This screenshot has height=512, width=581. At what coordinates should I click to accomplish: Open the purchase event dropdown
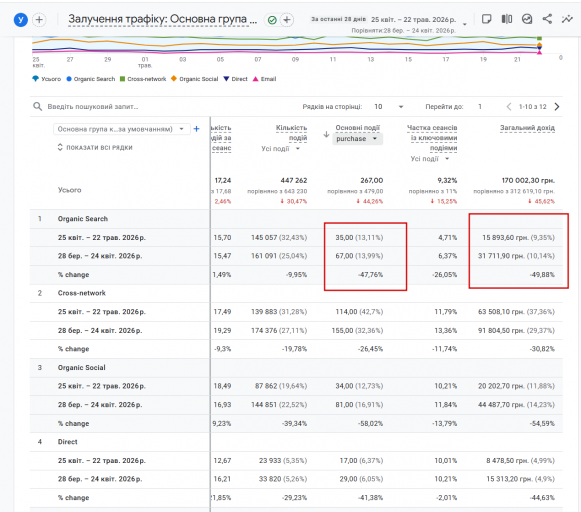[357, 139]
